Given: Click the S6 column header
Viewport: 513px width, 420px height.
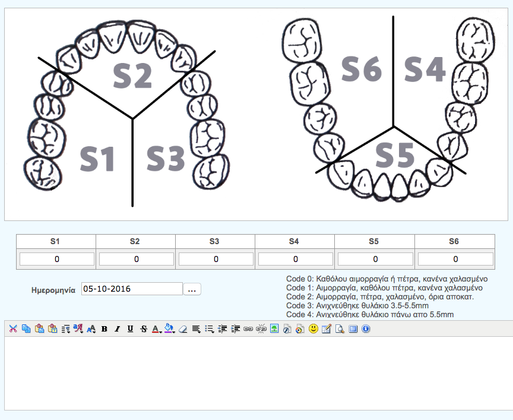Looking at the screenshot, I should pos(454,241).
